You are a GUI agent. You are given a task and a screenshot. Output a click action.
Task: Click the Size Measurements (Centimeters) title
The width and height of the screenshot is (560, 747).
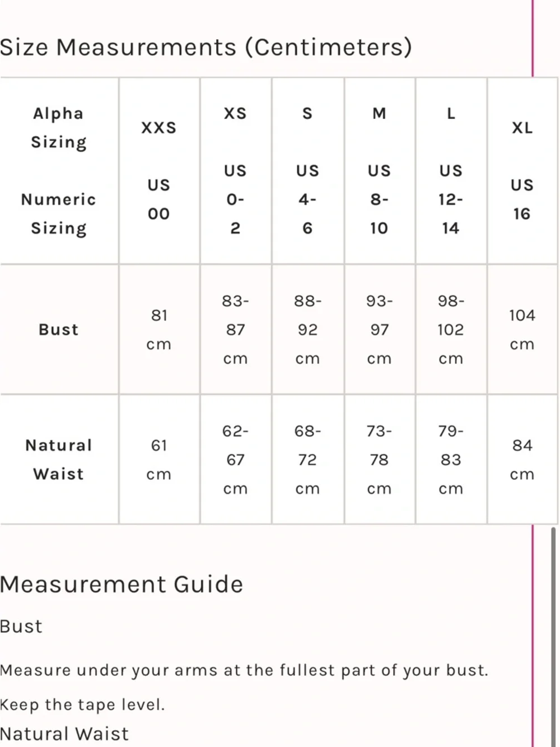point(206,47)
